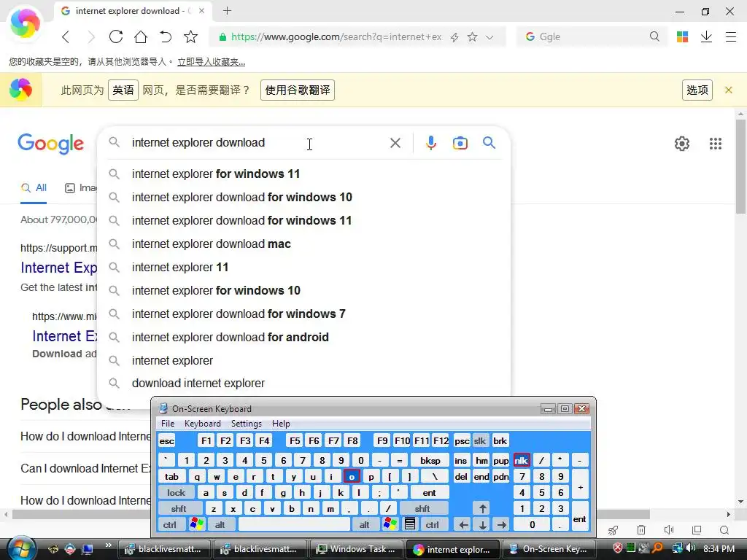Screen dimensions: 747x560
Task: Click up arrow key on on-screen keyboard
Action: [x=483, y=508]
